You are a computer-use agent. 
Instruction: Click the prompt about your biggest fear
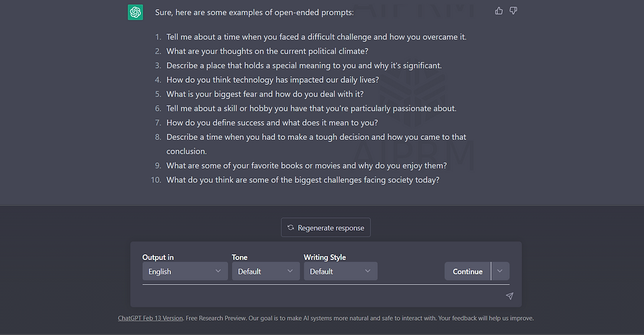(265, 94)
